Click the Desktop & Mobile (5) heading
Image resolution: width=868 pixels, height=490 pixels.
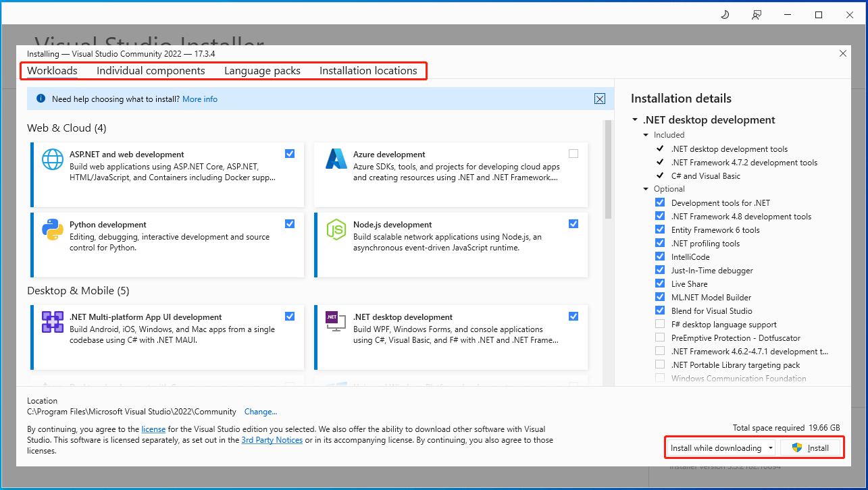tap(78, 290)
